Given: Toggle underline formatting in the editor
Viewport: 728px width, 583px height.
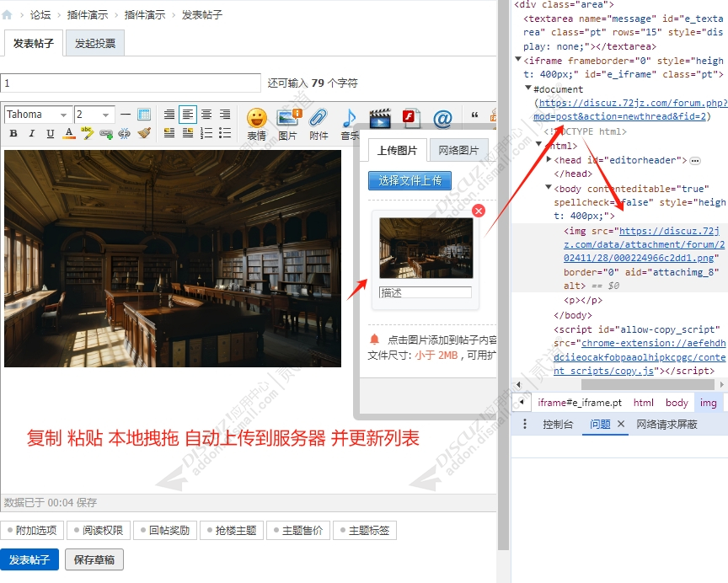Looking at the screenshot, I should point(51,134).
